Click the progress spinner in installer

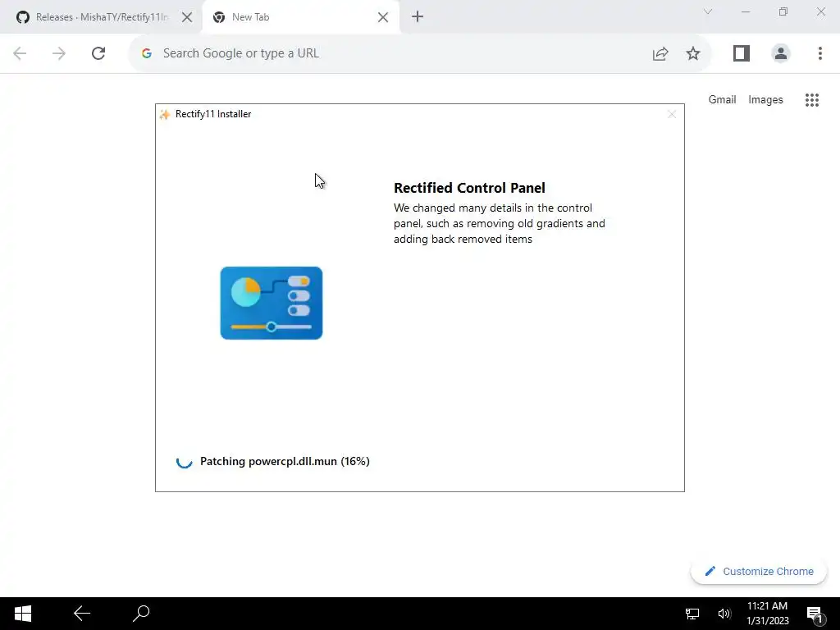click(x=185, y=461)
